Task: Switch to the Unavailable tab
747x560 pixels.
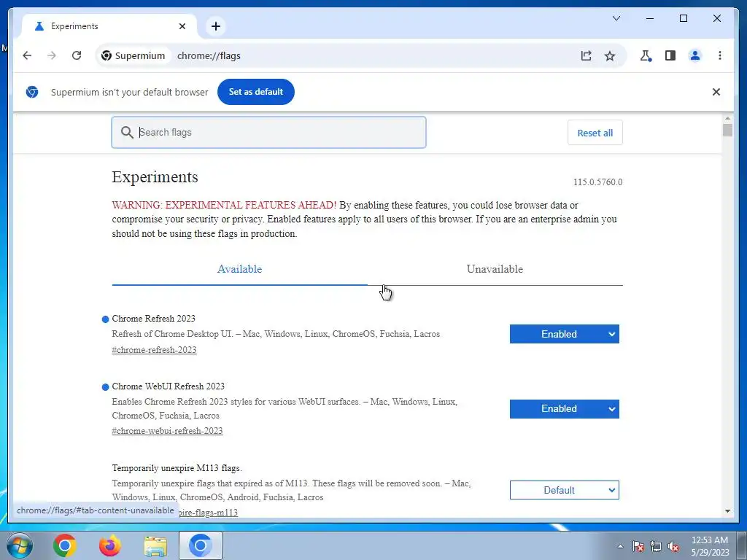Action: pyautogui.click(x=495, y=269)
